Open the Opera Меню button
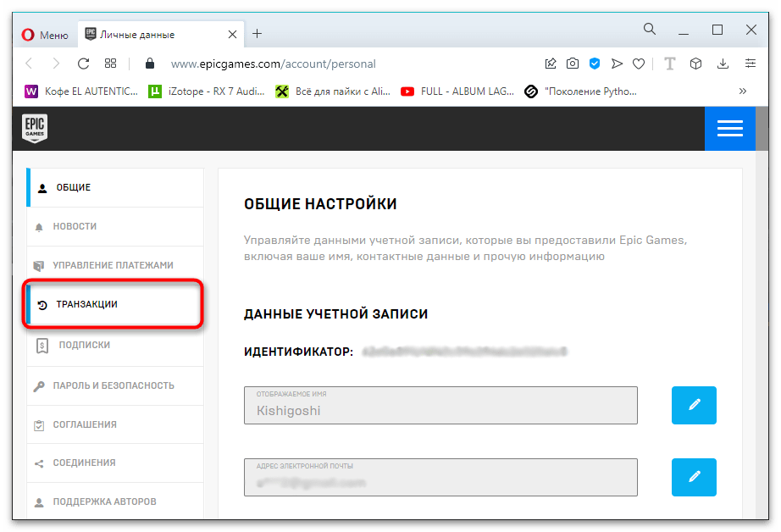Screen dimensions: 781x532 [45, 35]
